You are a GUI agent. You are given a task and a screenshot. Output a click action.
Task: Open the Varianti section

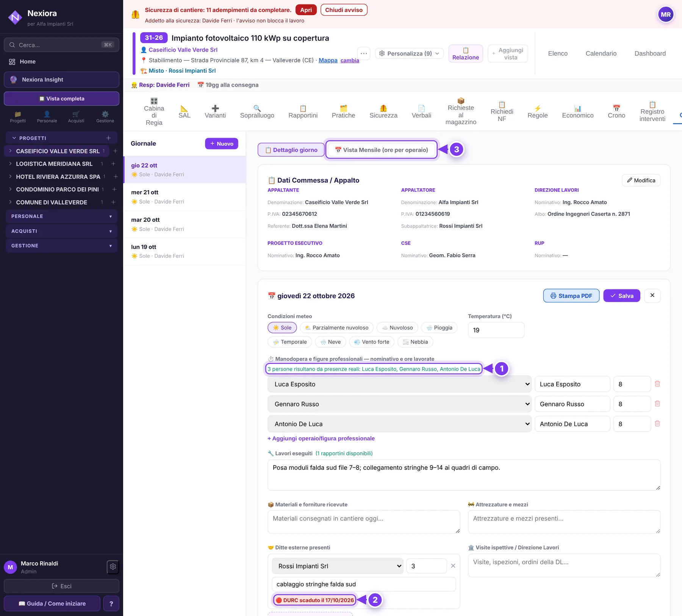click(x=215, y=111)
